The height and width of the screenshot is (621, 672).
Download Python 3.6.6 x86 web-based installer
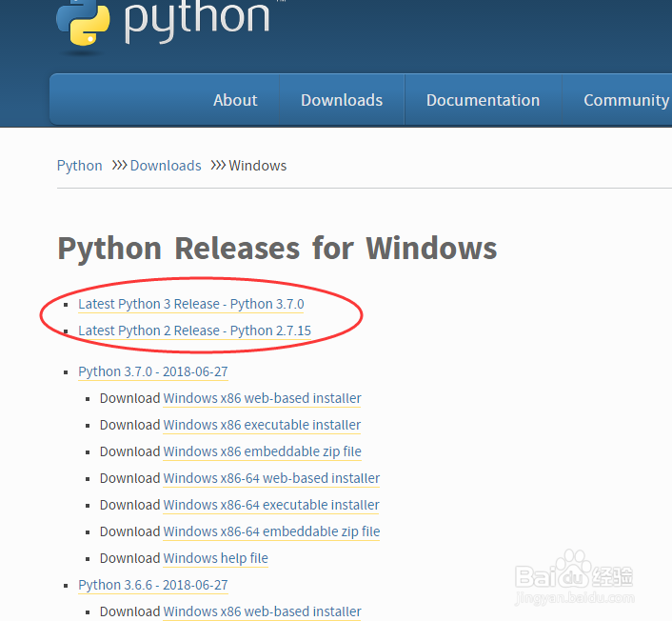point(262,611)
